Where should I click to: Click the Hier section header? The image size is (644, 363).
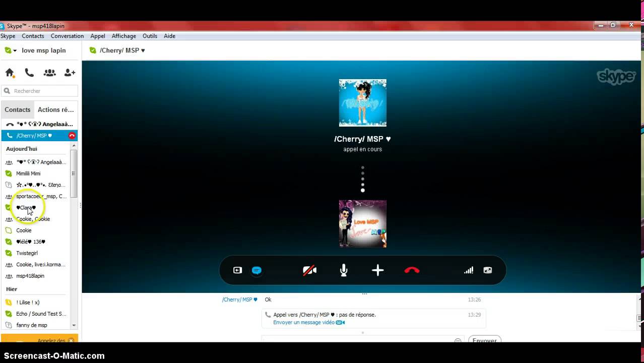(x=12, y=289)
